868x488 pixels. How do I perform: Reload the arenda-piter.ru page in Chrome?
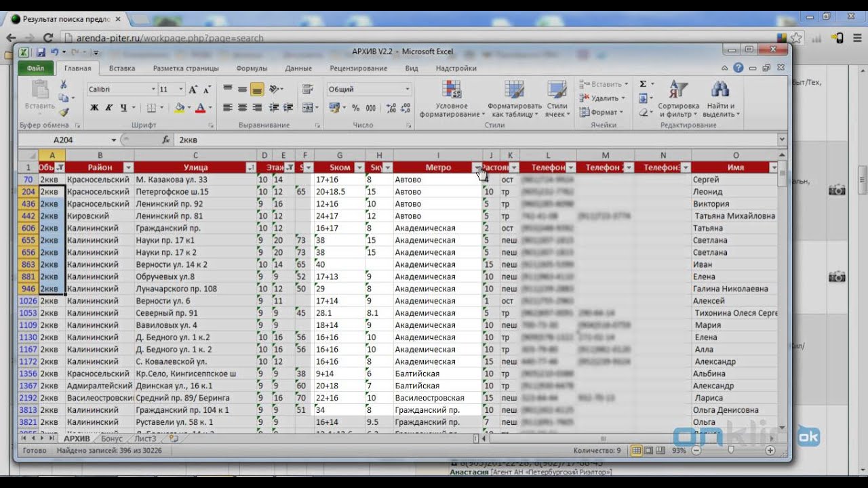(47, 38)
